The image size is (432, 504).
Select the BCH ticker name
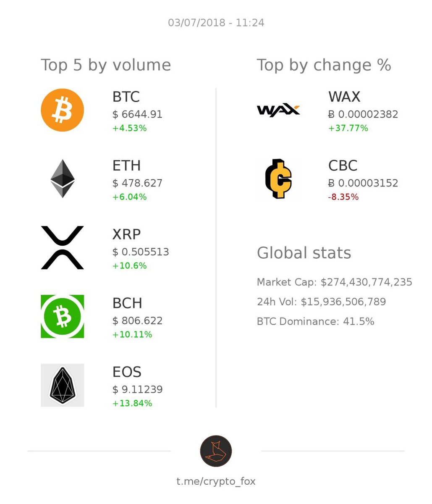[127, 303]
